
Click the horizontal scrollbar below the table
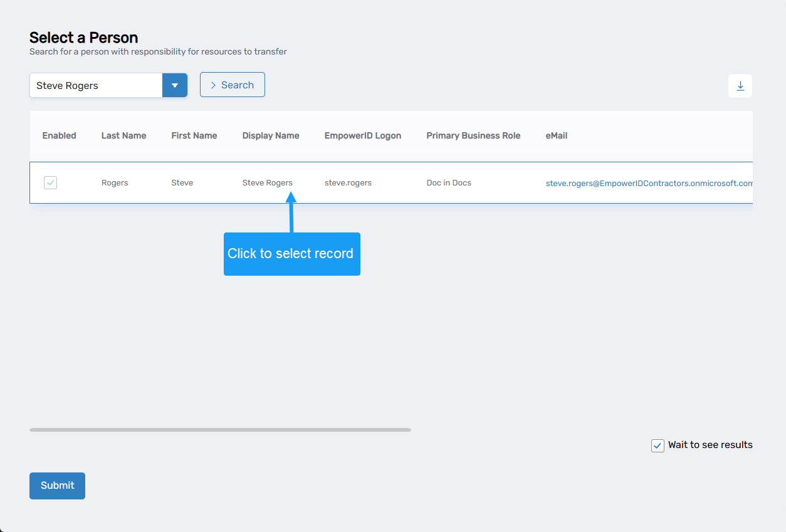pyautogui.click(x=220, y=430)
